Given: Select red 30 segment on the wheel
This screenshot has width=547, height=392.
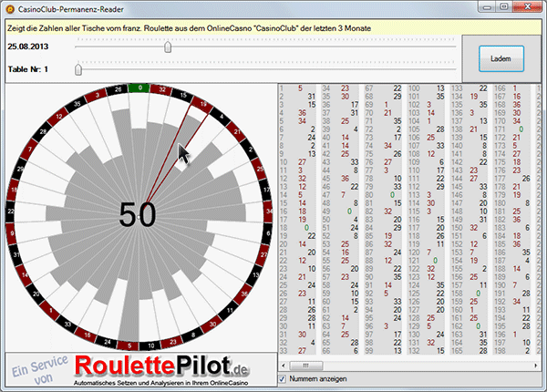Looking at the screenshot, I should click(x=212, y=325).
